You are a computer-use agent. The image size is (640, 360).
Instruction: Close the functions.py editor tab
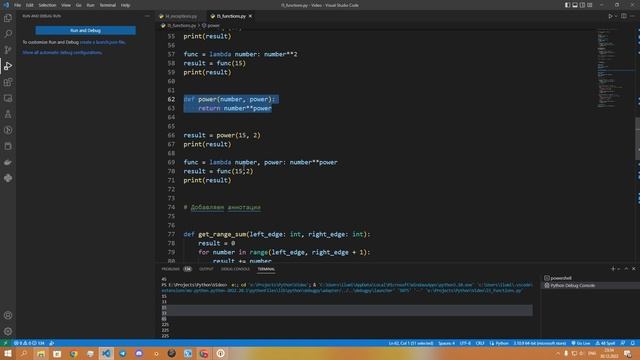point(250,16)
